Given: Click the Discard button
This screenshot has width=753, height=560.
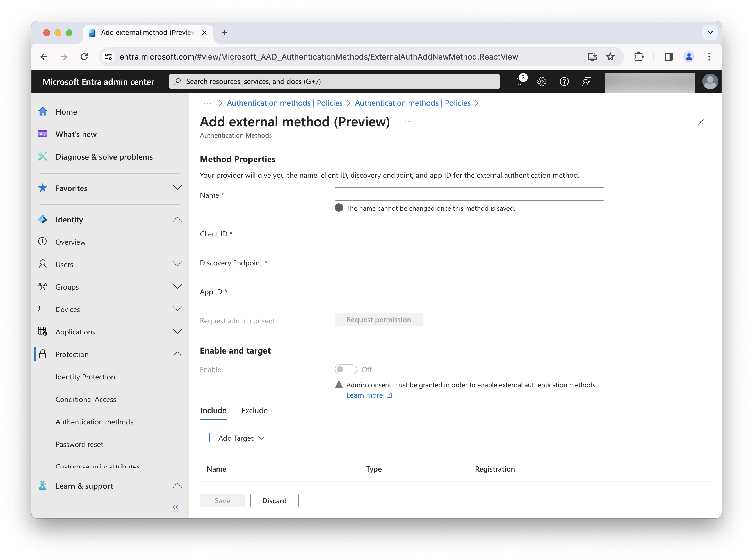Looking at the screenshot, I should (275, 500).
